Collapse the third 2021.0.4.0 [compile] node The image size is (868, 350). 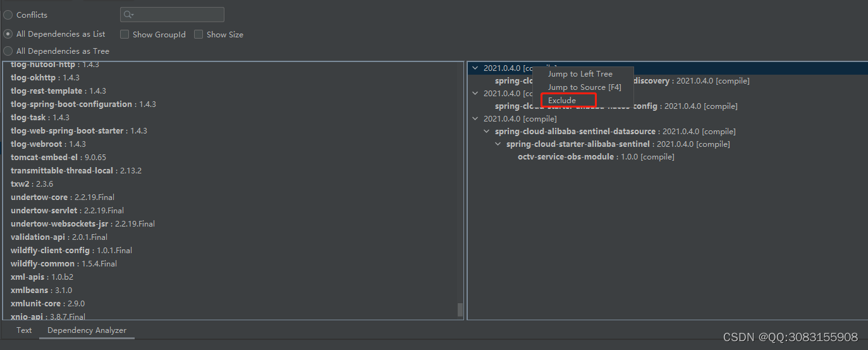[x=475, y=118]
